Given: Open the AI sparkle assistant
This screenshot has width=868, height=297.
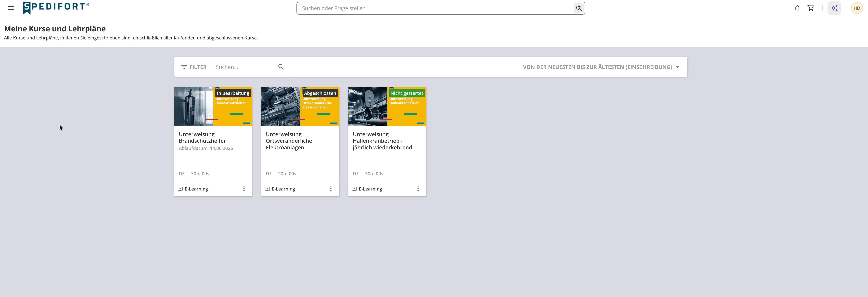Looking at the screenshot, I should click(834, 8).
